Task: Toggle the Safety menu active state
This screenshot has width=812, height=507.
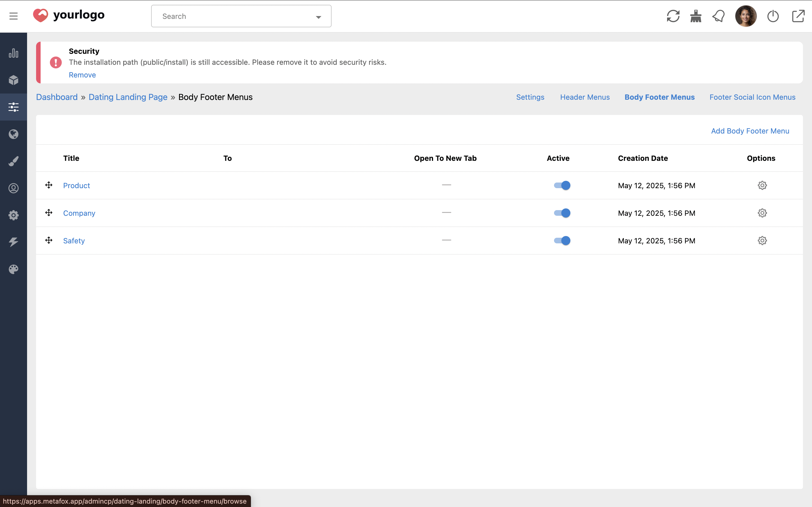Action: coord(562,241)
